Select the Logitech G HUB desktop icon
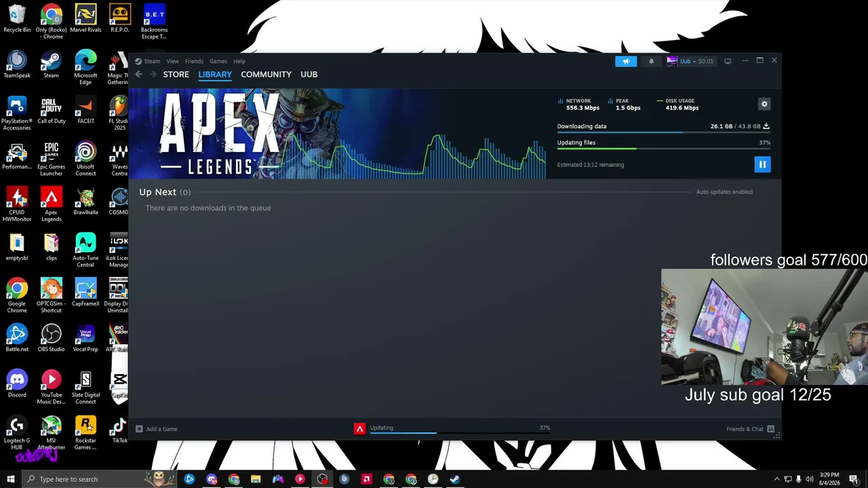 pyautogui.click(x=17, y=432)
